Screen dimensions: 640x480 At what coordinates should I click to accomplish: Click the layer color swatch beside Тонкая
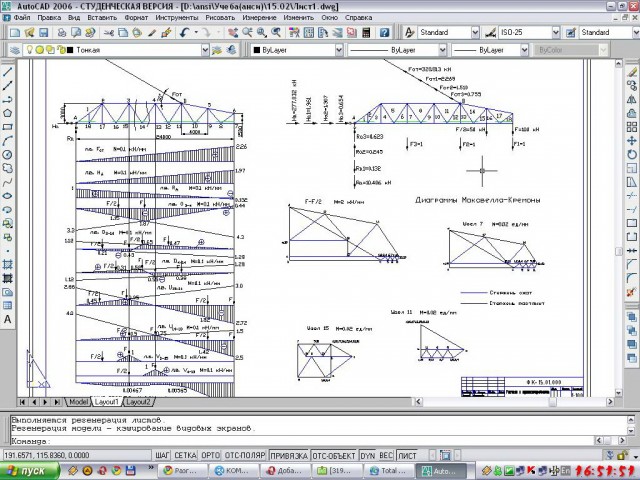tap(69, 50)
